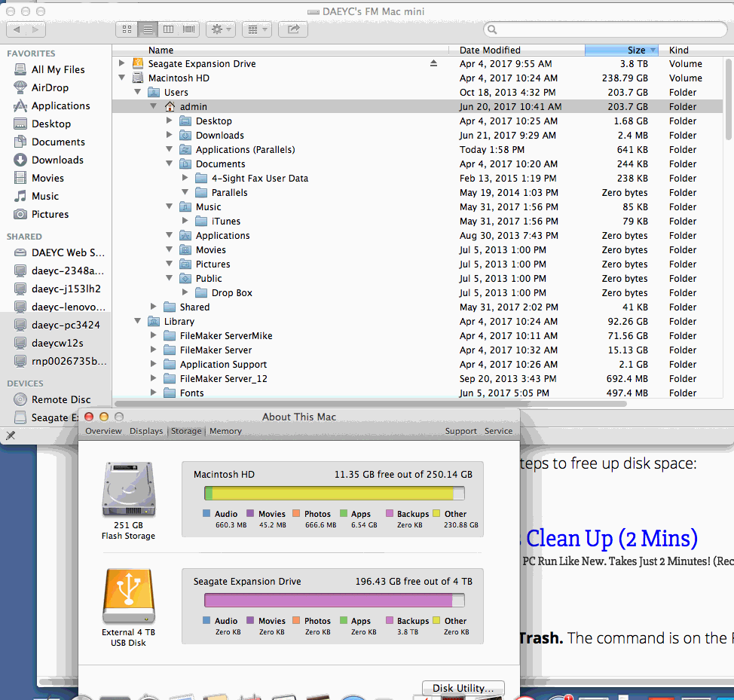Click the Disk Utility button

coord(463,688)
